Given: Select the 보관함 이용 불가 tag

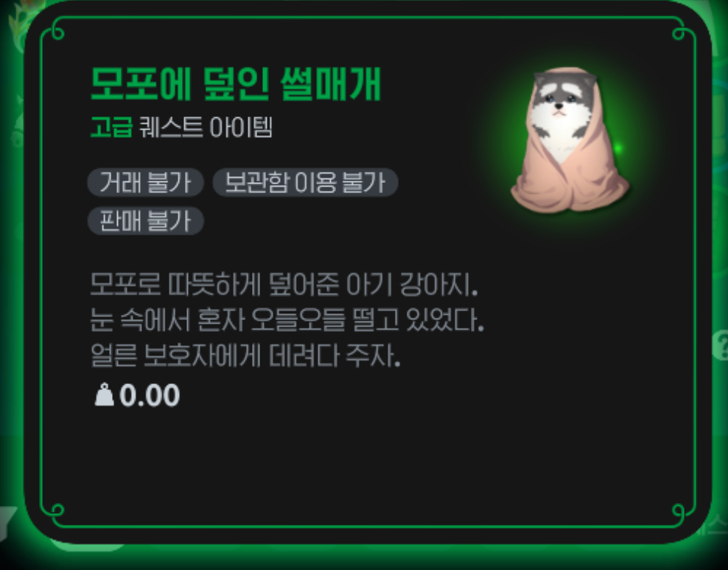Looking at the screenshot, I should coord(305,182).
